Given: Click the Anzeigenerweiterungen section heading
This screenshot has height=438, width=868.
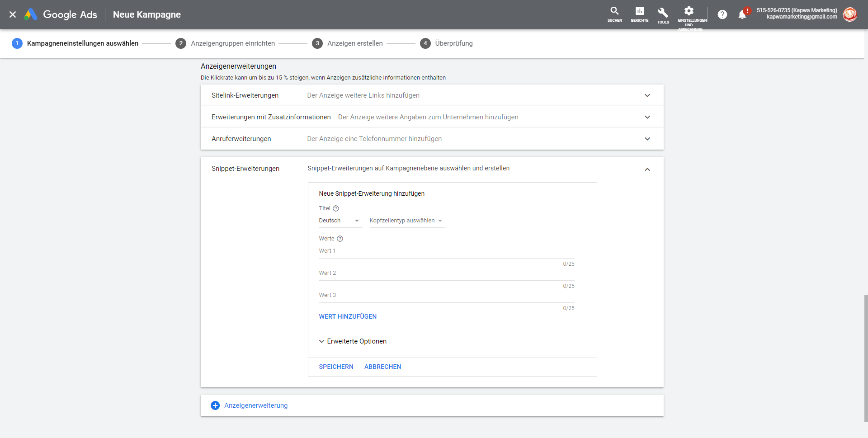Looking at the screenshot, I should click(x=238, y=66).
